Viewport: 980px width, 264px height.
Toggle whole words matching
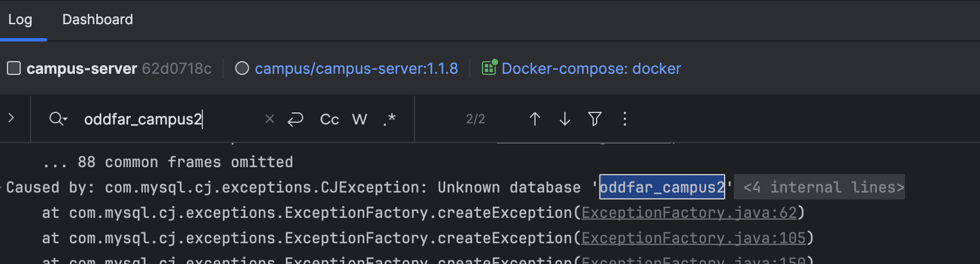point(360,119)
